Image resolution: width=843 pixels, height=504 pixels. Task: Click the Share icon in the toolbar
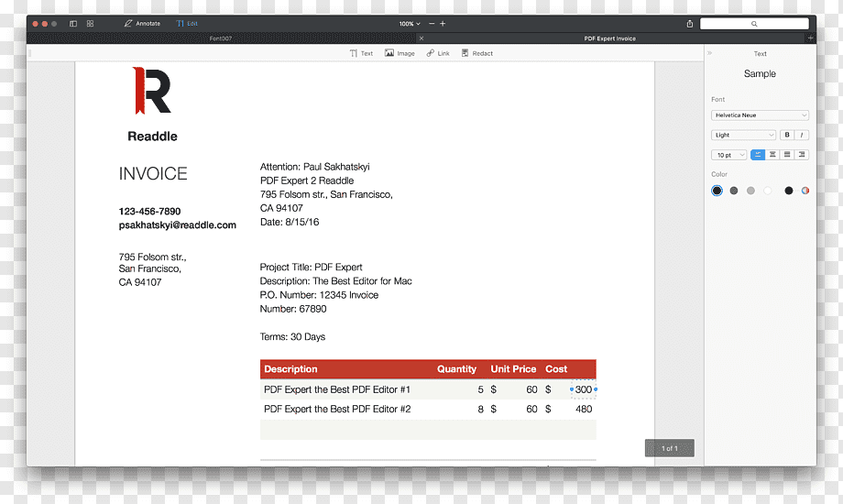coord(690,24)
